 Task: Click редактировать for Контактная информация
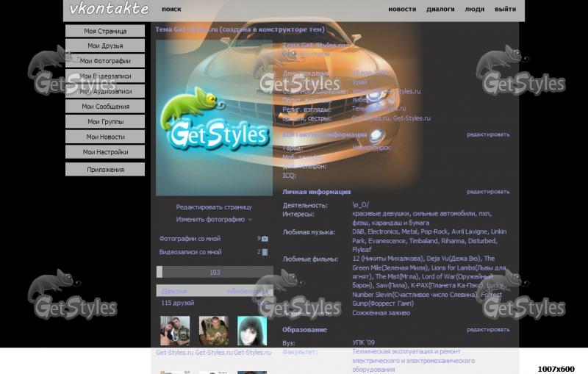click(488, 134)
